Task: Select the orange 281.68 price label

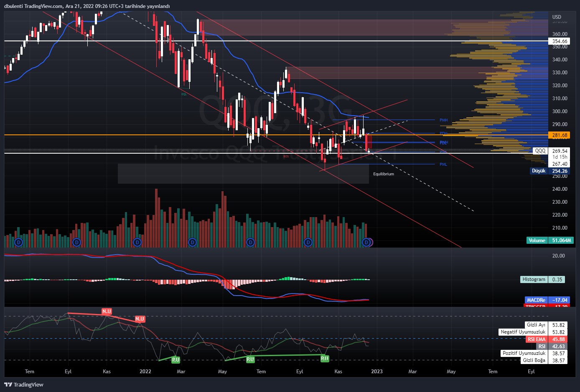Action: pyautogui.click(x=560, y=135)
